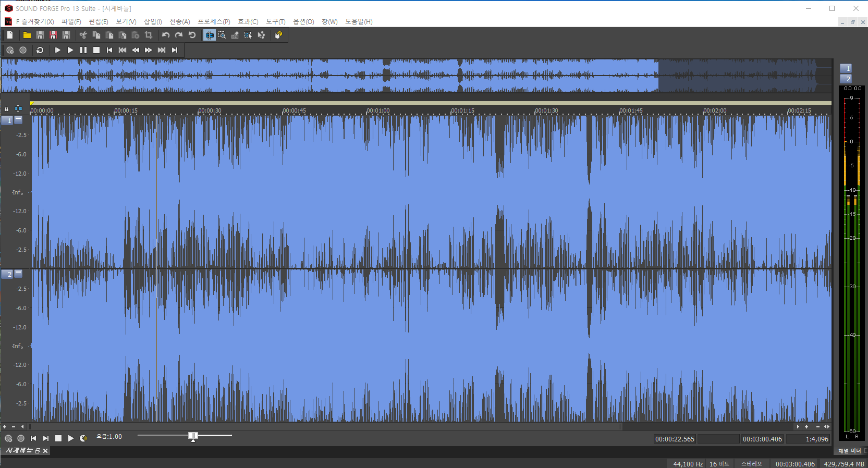Viewport: 868px width, 468px height.
Task: Click Play in top transport bar
Action: (70, 50)
